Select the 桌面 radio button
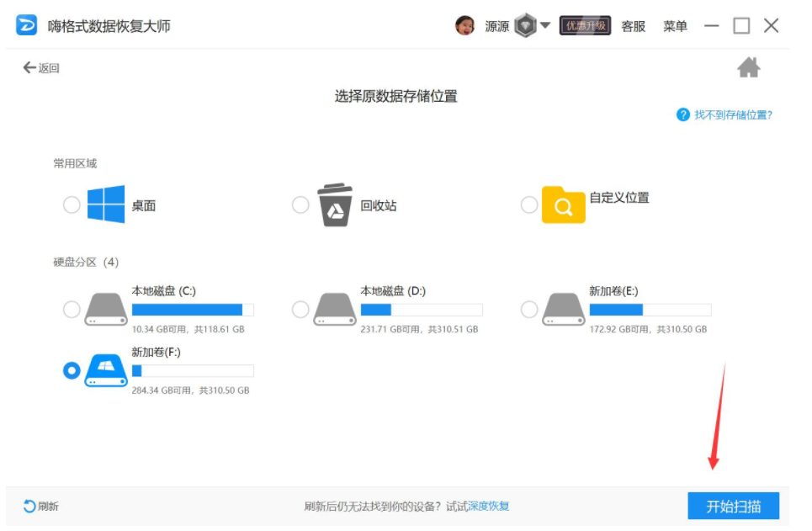Viewport: 812px width, 531px height. [72, 205]
